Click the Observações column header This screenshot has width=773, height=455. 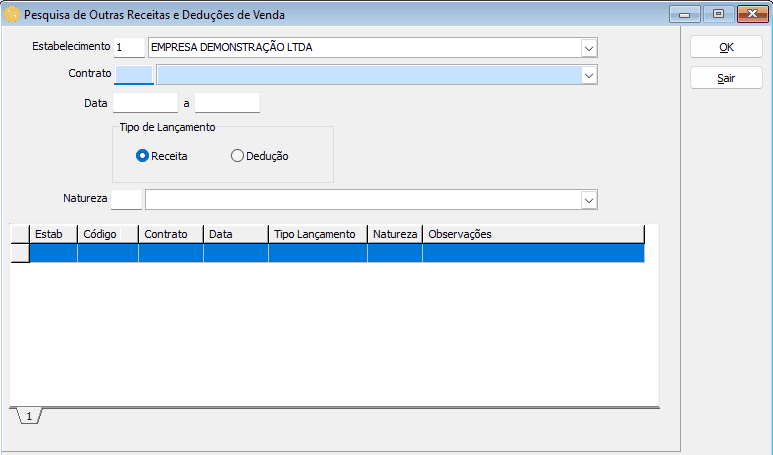coord(532,234)
